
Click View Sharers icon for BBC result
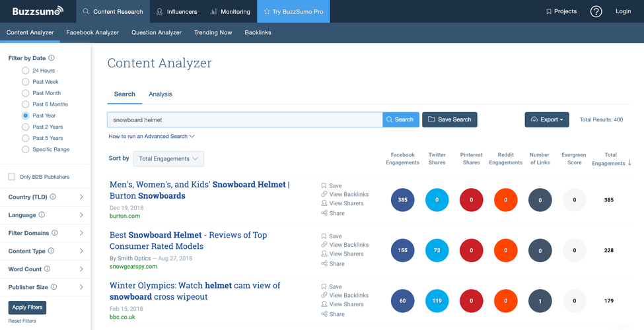pos(324,304)
